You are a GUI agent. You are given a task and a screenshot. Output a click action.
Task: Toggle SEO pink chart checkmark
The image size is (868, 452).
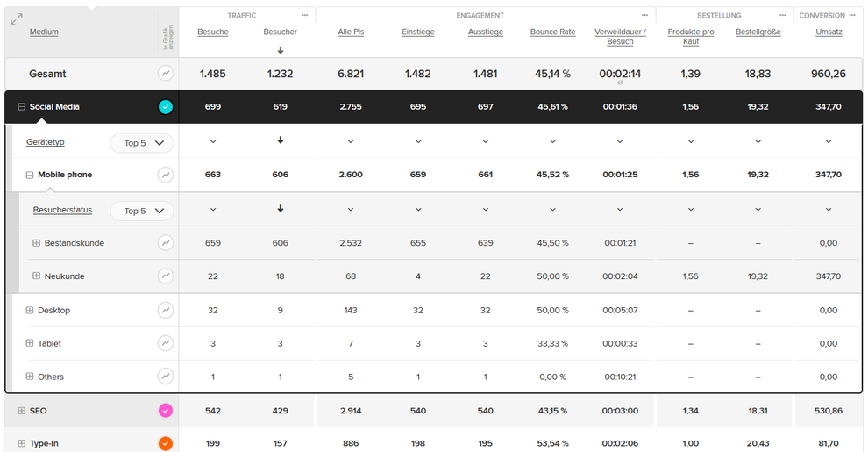click(x=166, y=411)
